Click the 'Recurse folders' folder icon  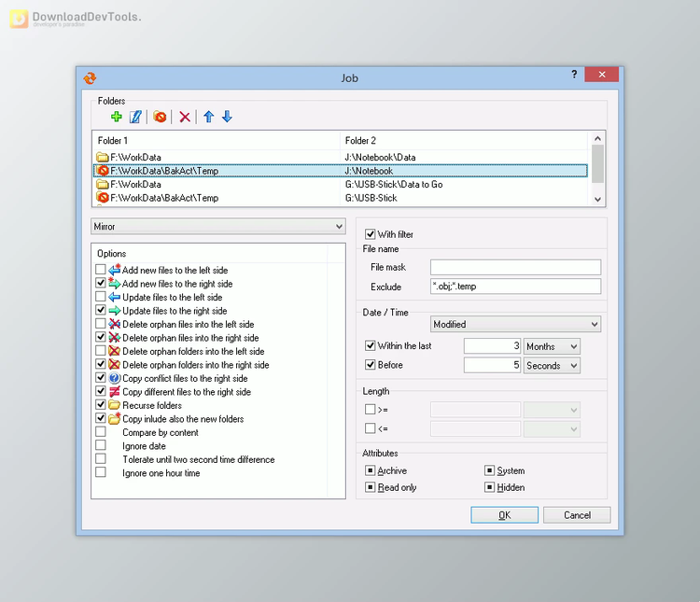[115, 405]
